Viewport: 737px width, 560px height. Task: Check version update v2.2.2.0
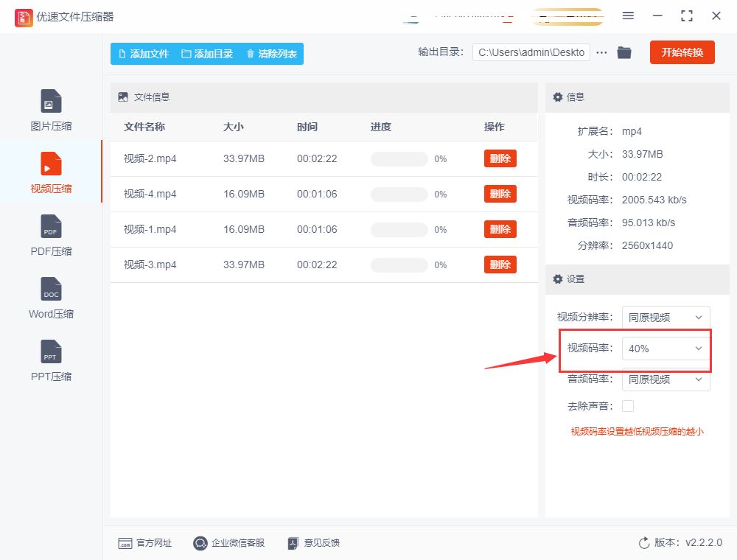680,542
